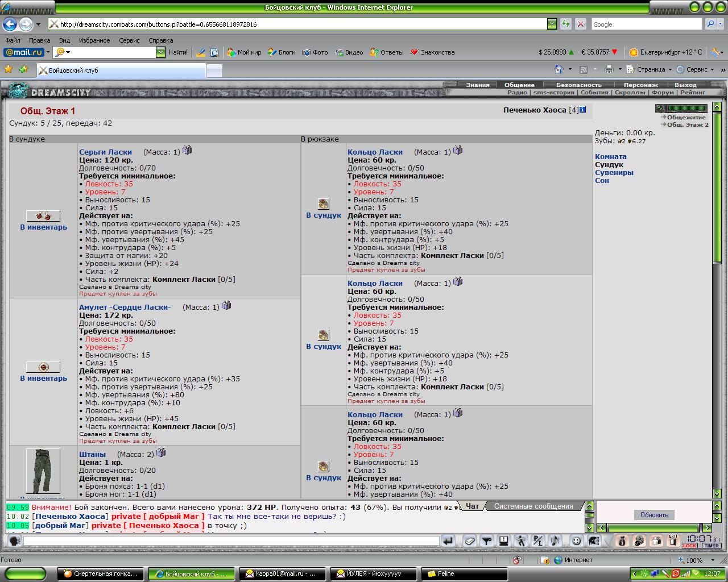Click the Найти! mail.ru search button
728x582 pixels.
(177, 52)
